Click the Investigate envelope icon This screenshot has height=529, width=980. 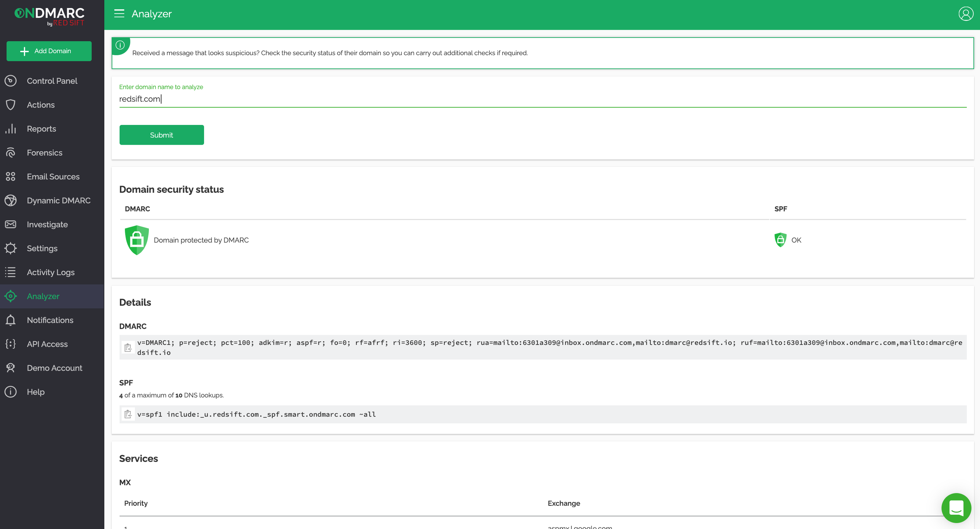tap(11, 224)
